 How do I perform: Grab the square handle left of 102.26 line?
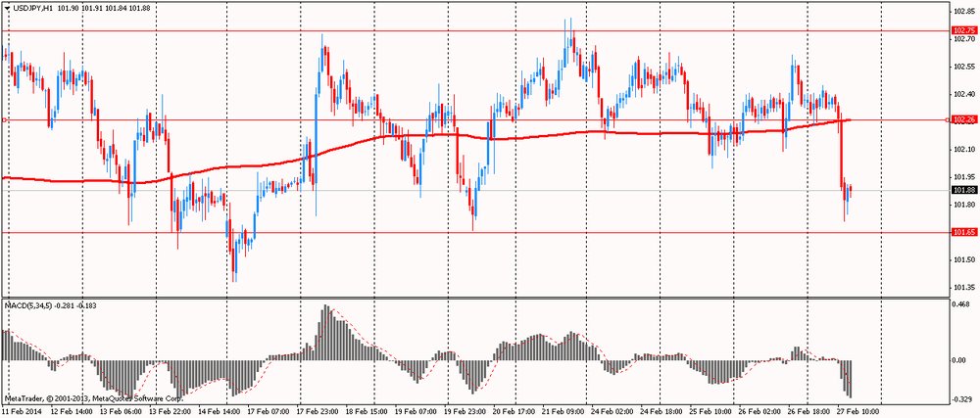click(x=5, y=119)
